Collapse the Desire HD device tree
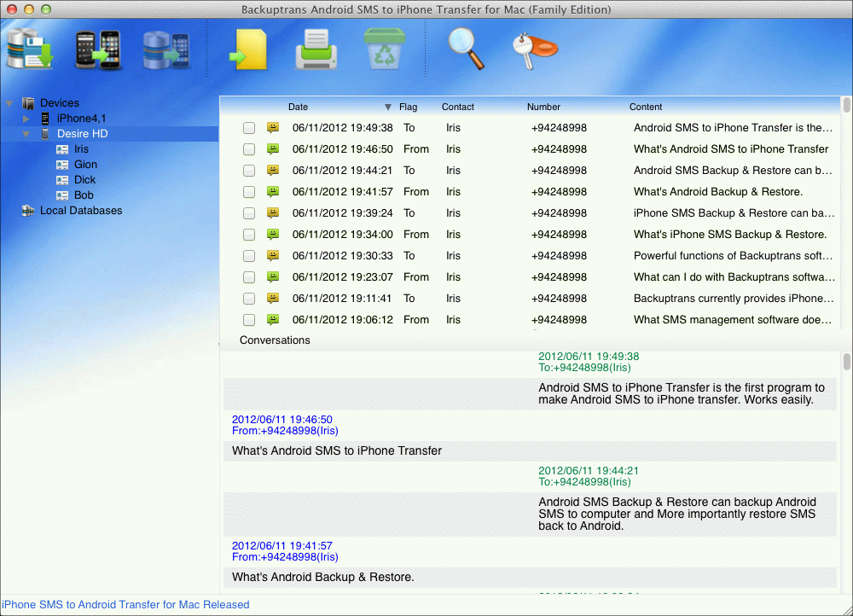 point(26,133)
